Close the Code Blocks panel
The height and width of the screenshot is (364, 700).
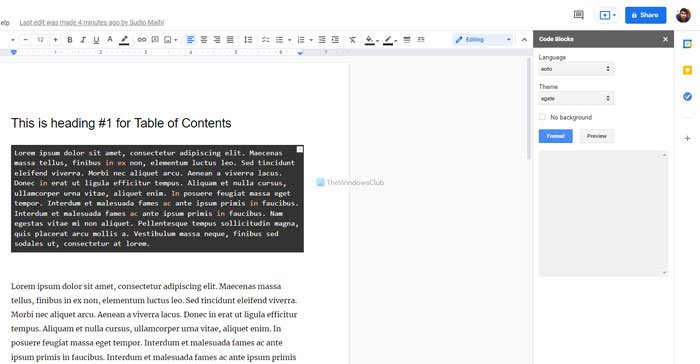tap(665, 39)
